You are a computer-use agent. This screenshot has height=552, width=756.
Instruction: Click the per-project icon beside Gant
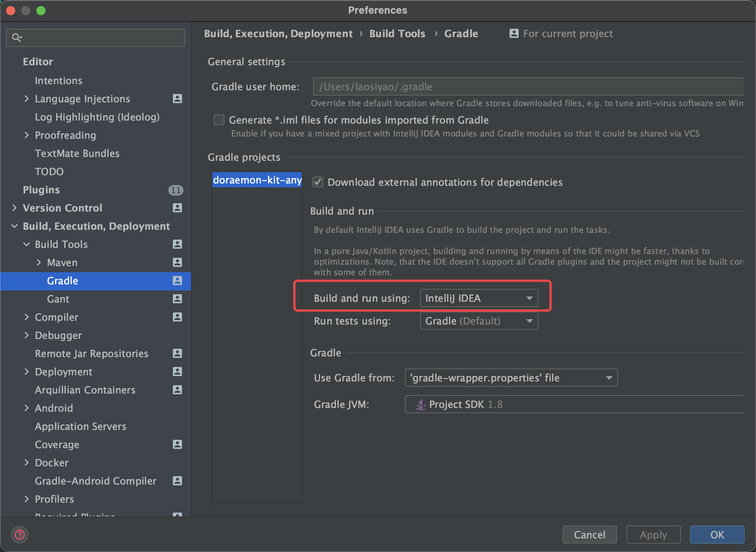coord(177,299)
